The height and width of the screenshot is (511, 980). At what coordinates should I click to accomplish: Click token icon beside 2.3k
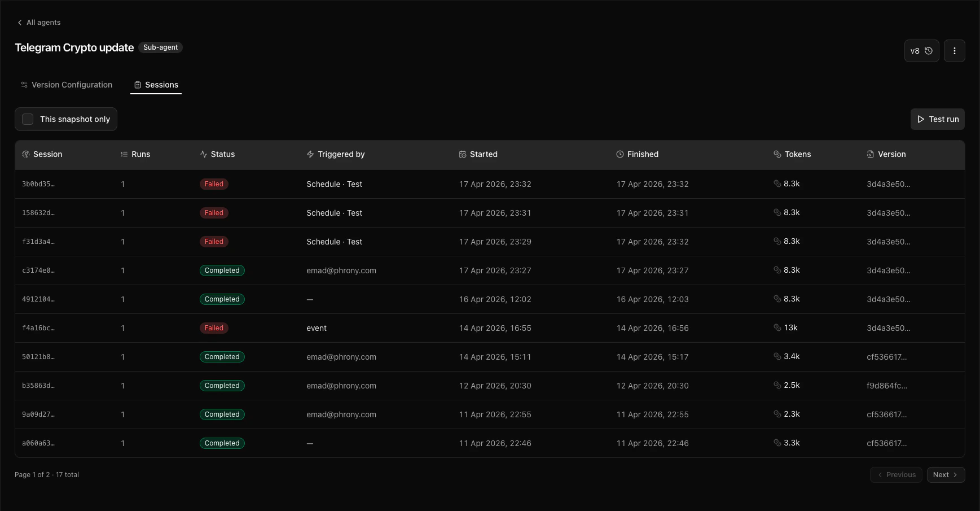pyautogui.click(x=777, y=414)
